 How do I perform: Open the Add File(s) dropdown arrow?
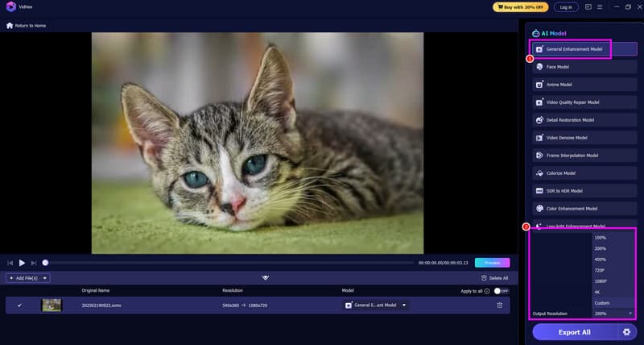click(x=45, y=278)
